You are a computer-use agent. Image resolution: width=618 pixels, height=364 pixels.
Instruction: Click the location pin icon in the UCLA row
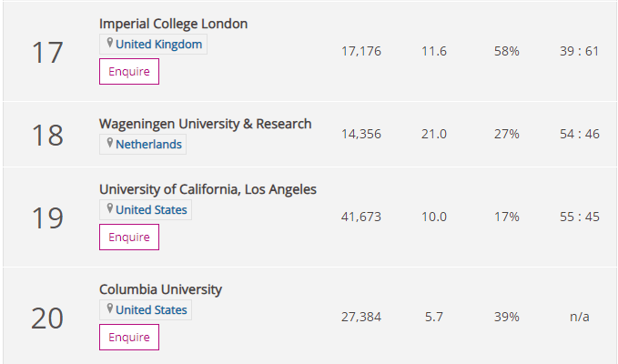[110, 208]
